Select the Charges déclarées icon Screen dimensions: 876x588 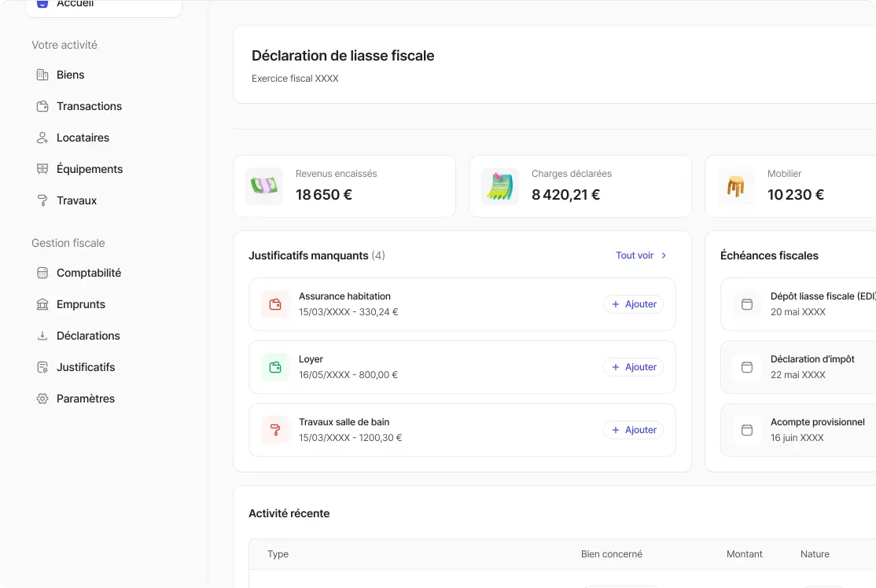[x=500, y=186]
